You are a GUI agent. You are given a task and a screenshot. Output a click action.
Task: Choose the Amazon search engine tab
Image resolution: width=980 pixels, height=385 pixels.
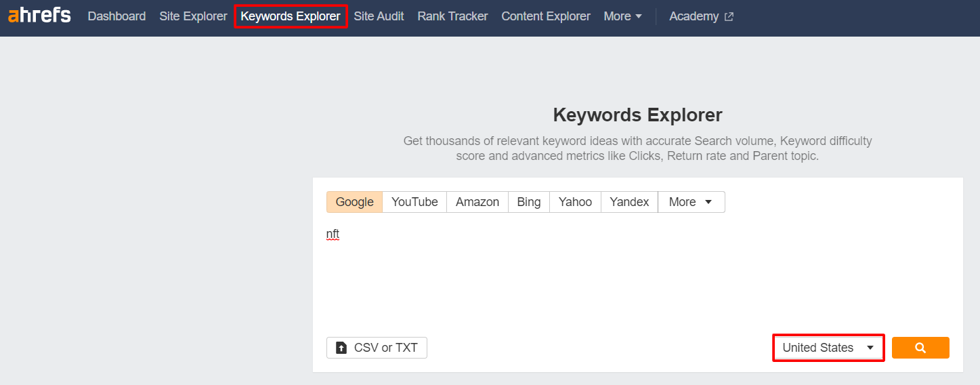pos(477,202)
